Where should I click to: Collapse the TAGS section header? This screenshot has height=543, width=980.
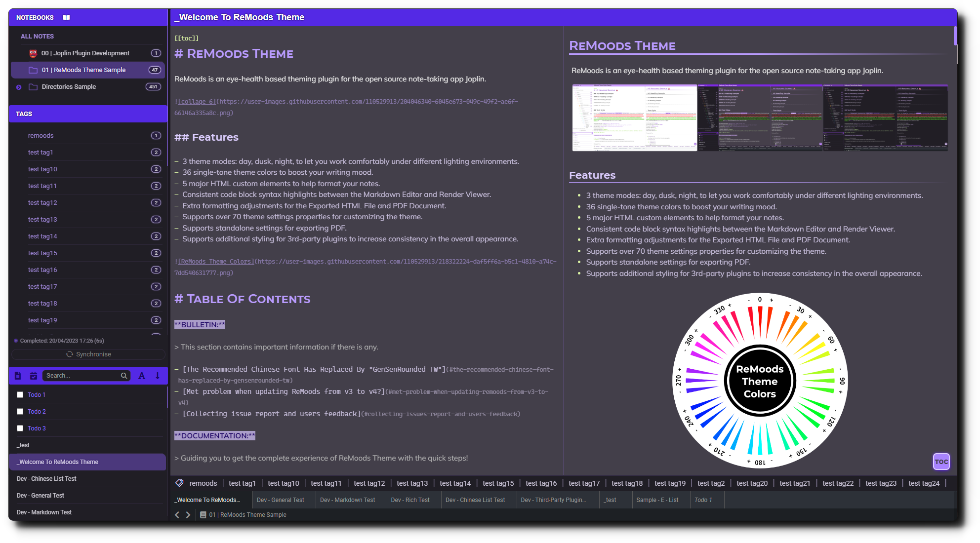point(24,114)
